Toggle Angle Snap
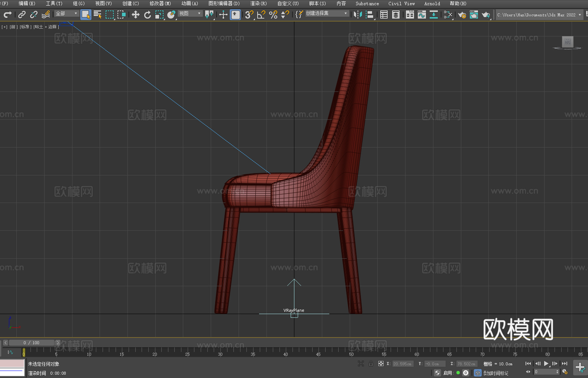This screenshot has height=378, width=588. tap(261, 14)
